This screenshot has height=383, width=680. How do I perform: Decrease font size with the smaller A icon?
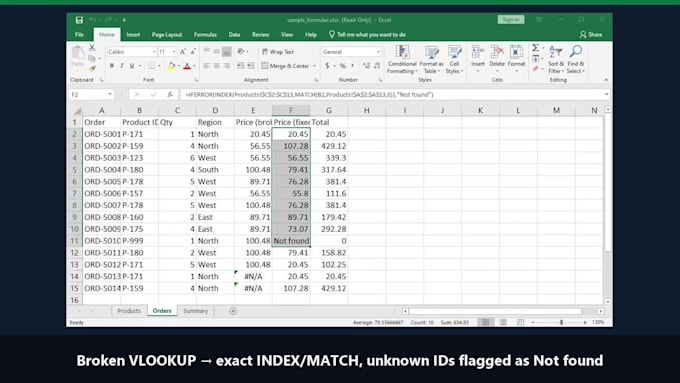pyautogui.click(x=193, y=52)
